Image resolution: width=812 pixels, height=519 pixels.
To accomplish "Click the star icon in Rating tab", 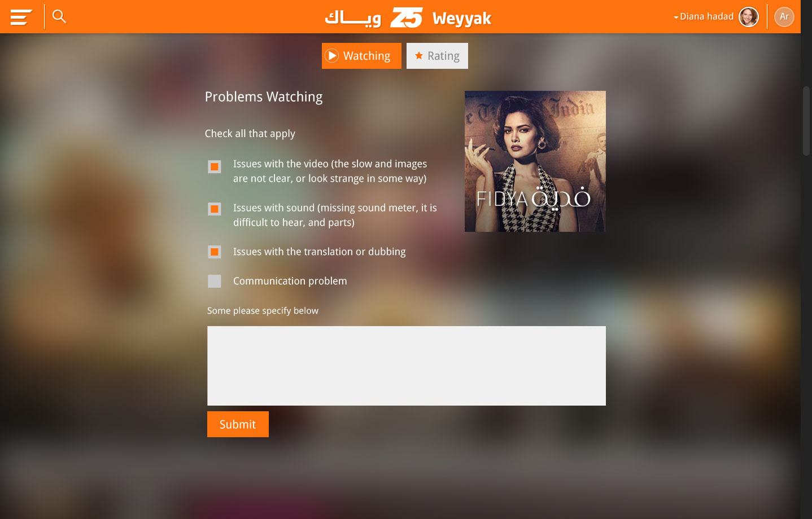I will coord(419,55).
